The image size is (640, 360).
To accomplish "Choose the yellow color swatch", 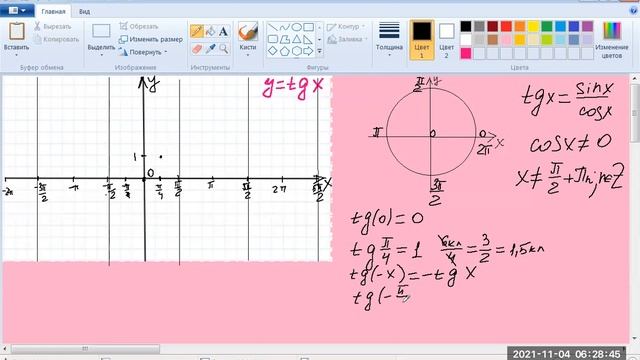I will (533, 27).
